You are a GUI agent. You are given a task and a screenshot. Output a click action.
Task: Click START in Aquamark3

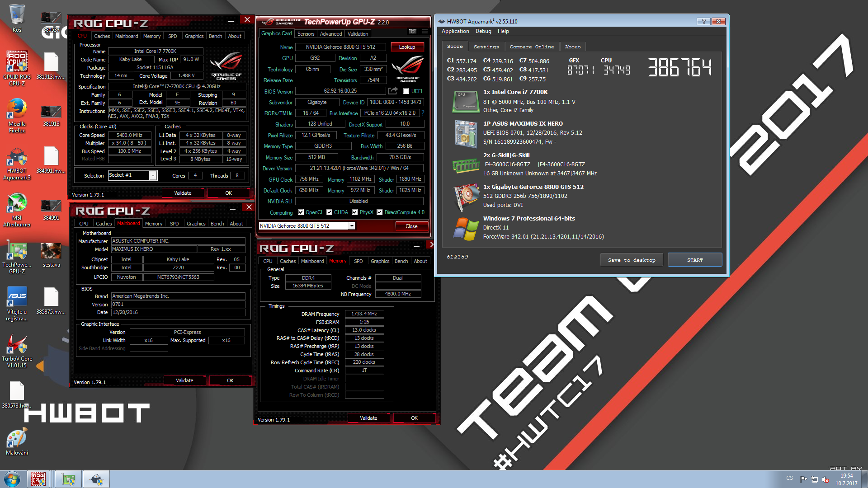695,260
